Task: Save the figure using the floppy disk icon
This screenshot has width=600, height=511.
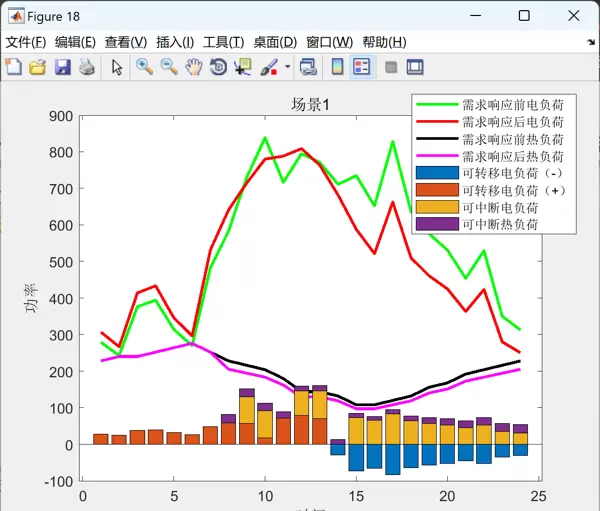Action: (62, 67)
